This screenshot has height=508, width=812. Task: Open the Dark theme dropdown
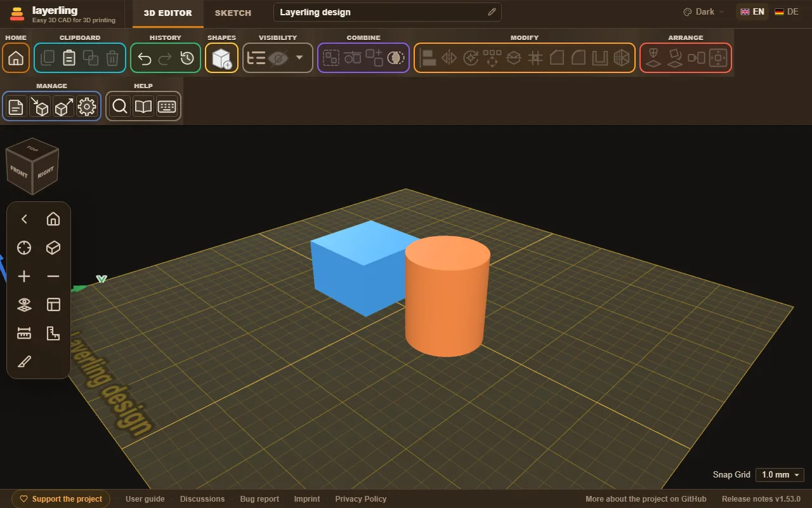[704, 11]
